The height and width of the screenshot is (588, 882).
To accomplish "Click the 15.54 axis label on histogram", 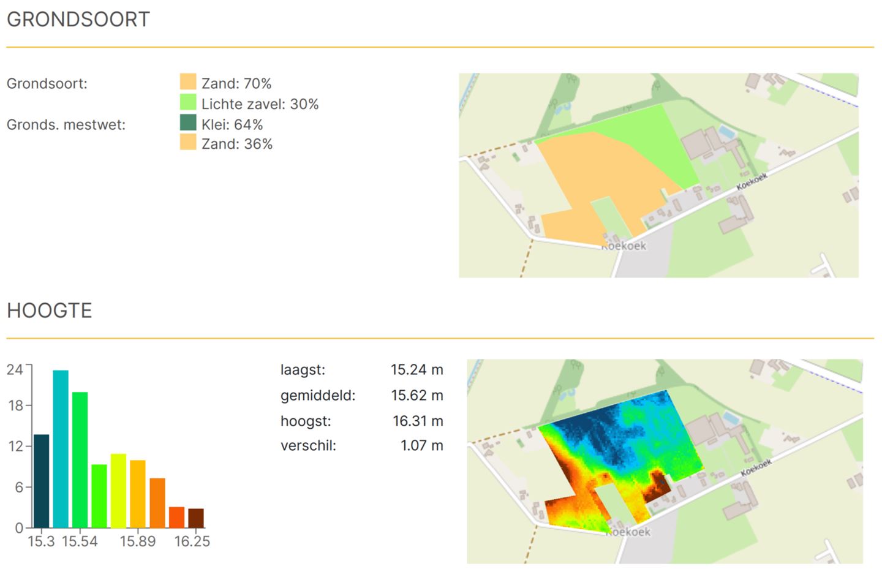I will coord(80,541).
